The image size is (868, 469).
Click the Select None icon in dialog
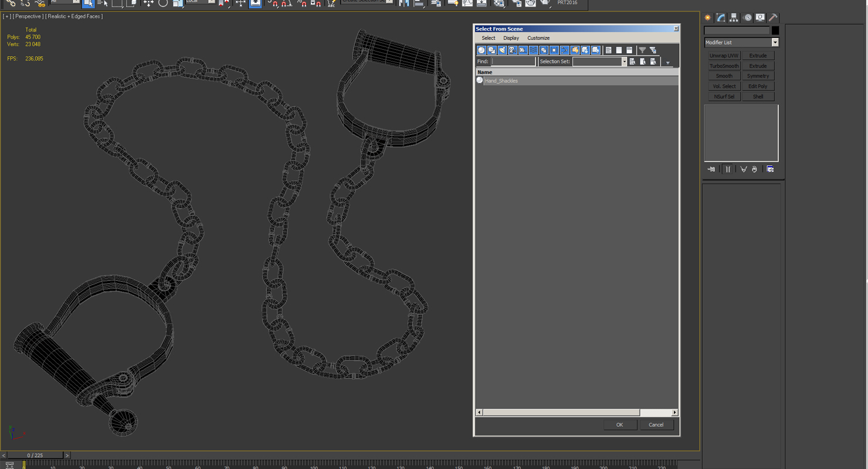(619, 50)
